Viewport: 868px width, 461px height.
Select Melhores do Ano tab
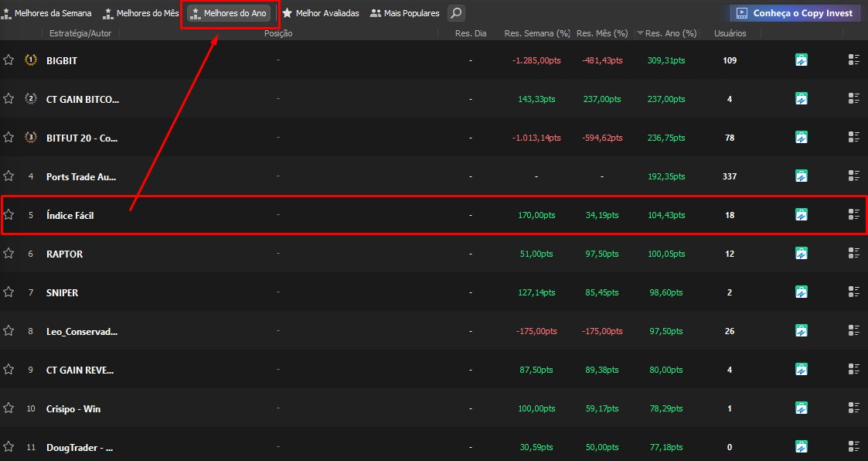coord(229,12)
